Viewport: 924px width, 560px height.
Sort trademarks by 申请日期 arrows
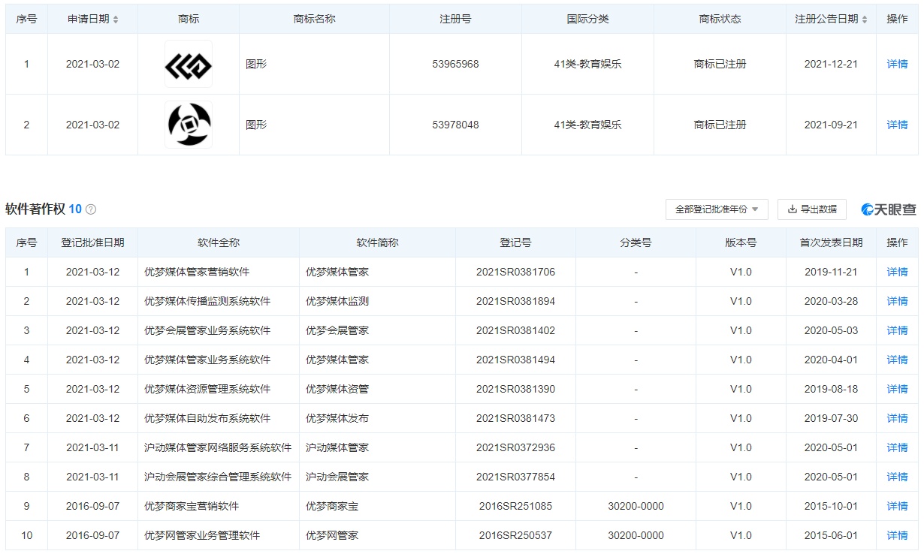(116, 20)
